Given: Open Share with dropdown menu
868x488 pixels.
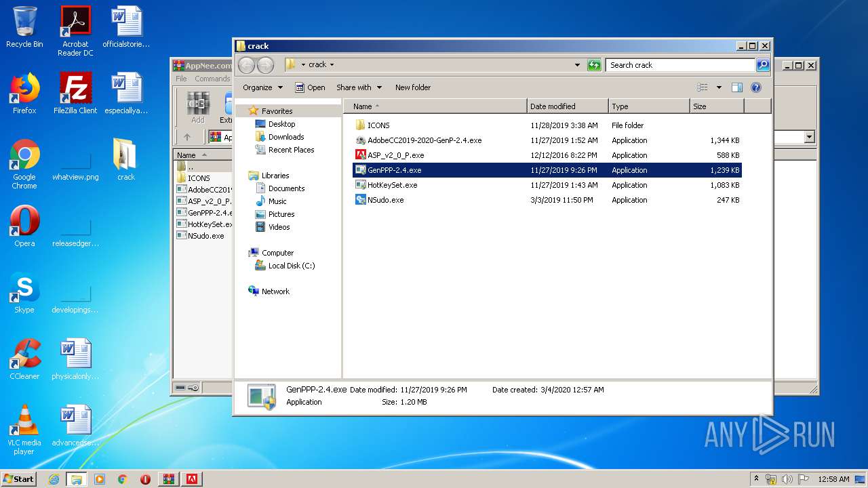Looking at the screenshot, I should coord(359,87).
